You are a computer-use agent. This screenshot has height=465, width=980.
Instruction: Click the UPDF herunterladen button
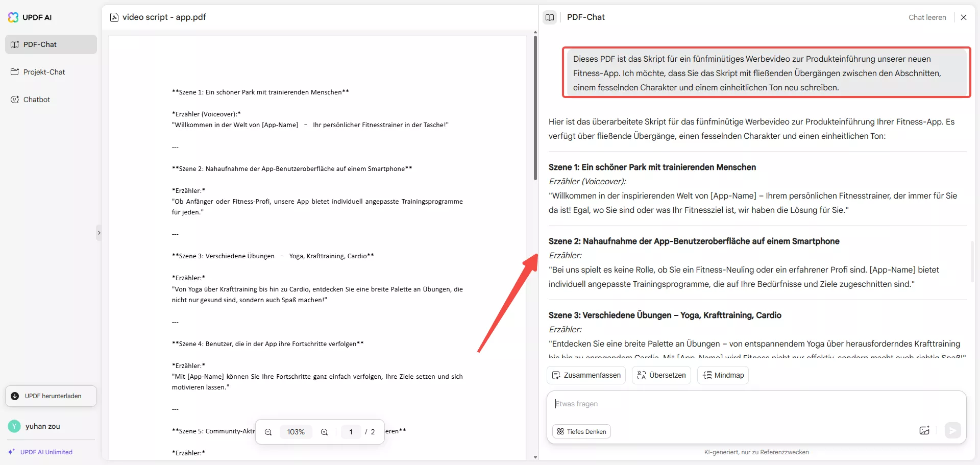[x=50, y=396]
